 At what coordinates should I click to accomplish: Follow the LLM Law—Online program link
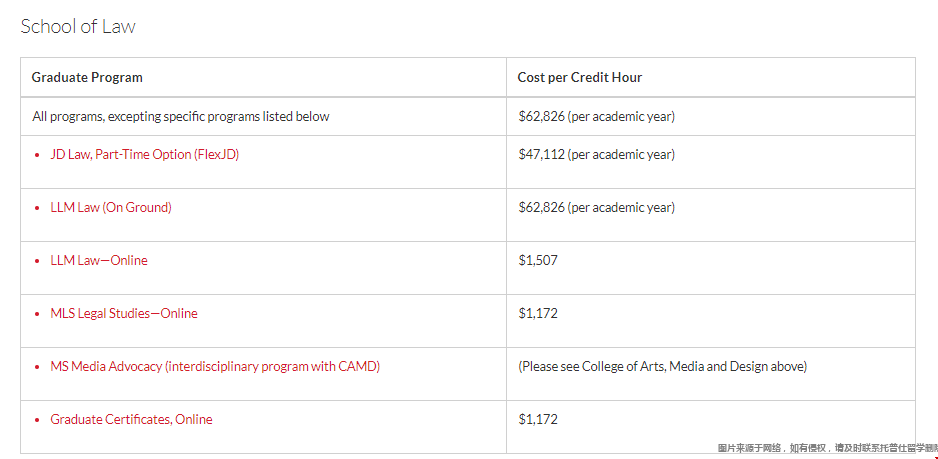99,260
